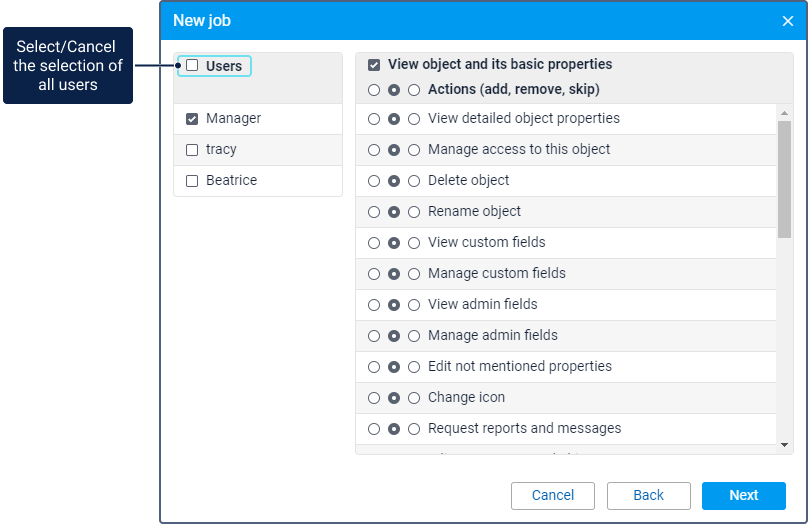Go Back to the previous step

coord(649,495)
